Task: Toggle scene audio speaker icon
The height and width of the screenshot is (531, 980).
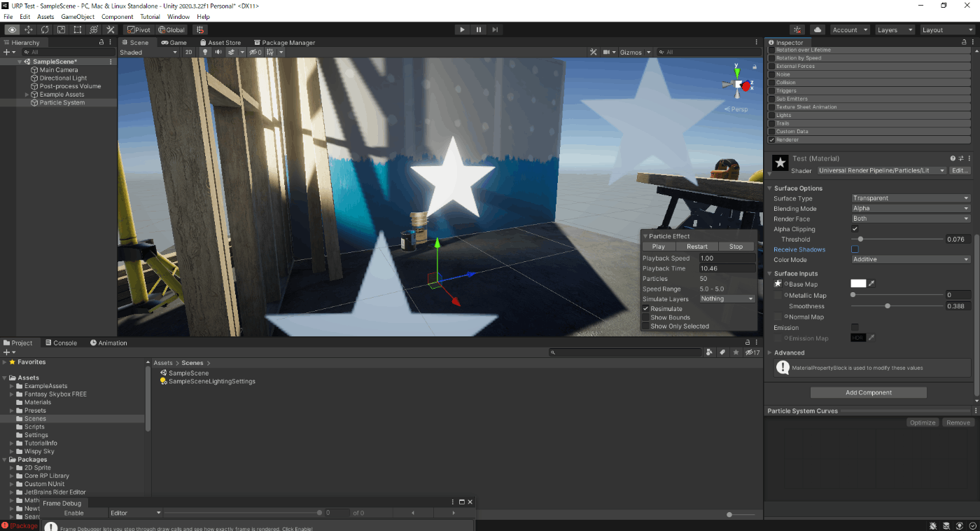Action: point(218,52)
